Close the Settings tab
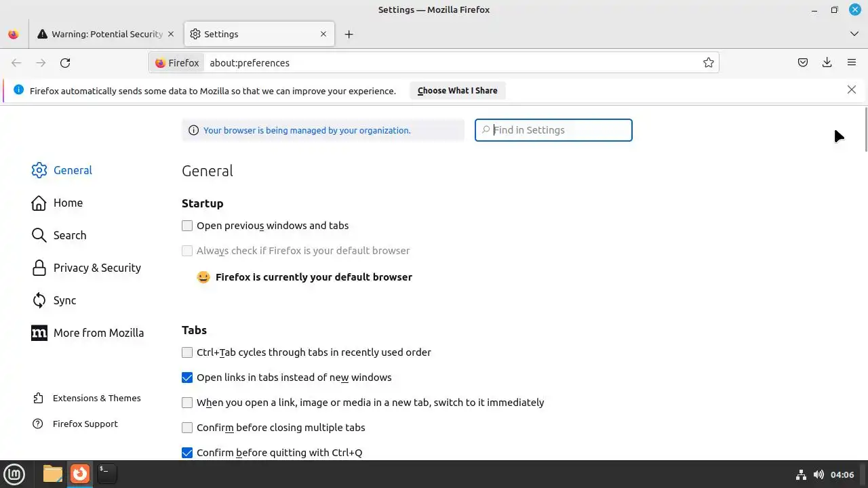The width and height of the screenshot is (868, 488). 323,34
